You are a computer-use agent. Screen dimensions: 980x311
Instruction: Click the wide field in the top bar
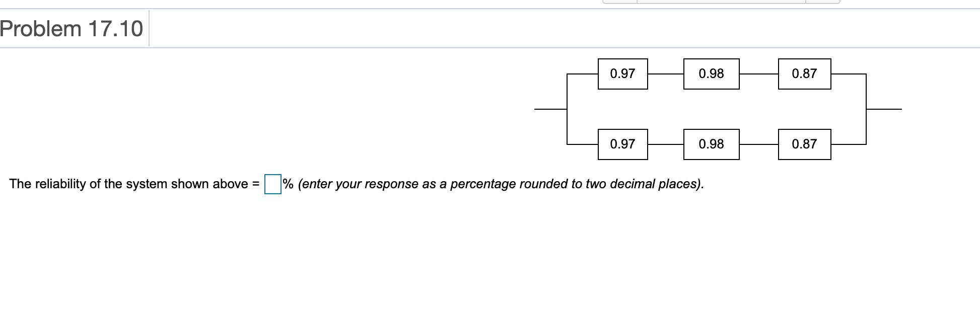[x=720, y=3]
